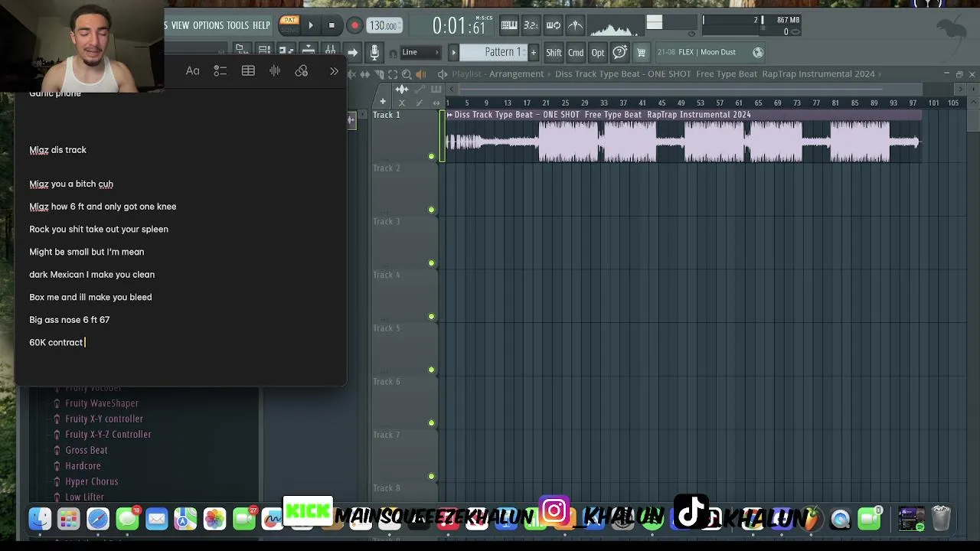
Task: Click the Cmd button
Action: pyautogui.click(x=576, y=52)
